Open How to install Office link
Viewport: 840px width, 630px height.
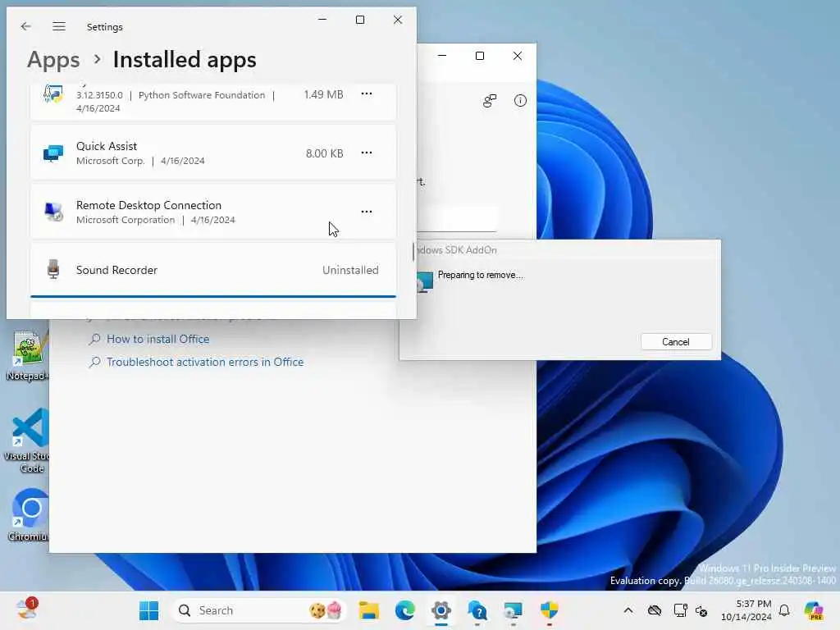pyautogui.click(x=158, y=339)
